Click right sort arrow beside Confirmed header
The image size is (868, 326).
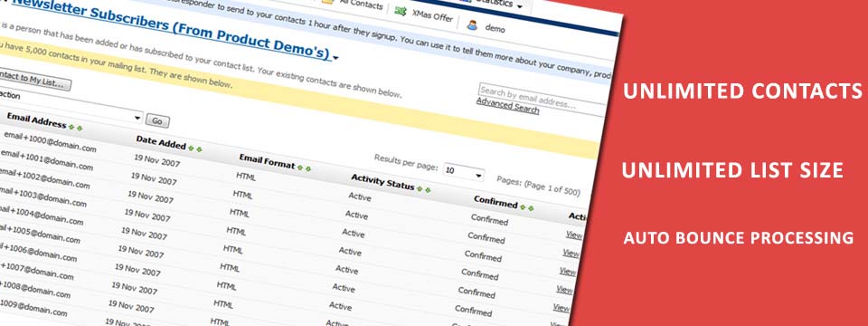531,208
